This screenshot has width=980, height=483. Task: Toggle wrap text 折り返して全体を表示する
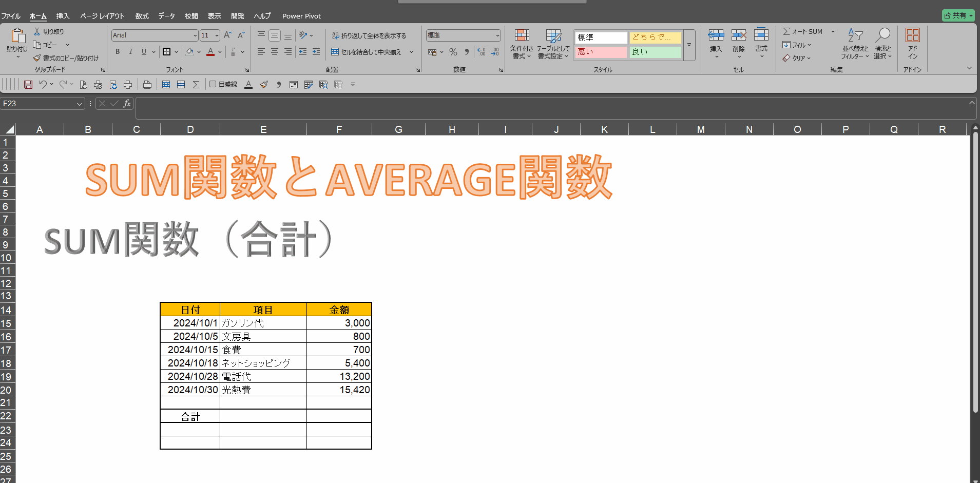[369, 35]
